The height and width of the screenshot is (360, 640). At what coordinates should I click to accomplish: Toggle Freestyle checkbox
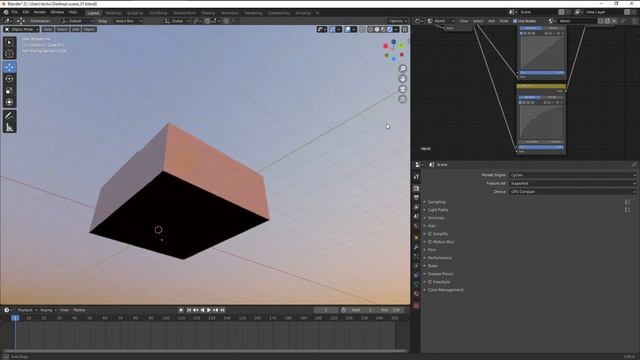430,282
